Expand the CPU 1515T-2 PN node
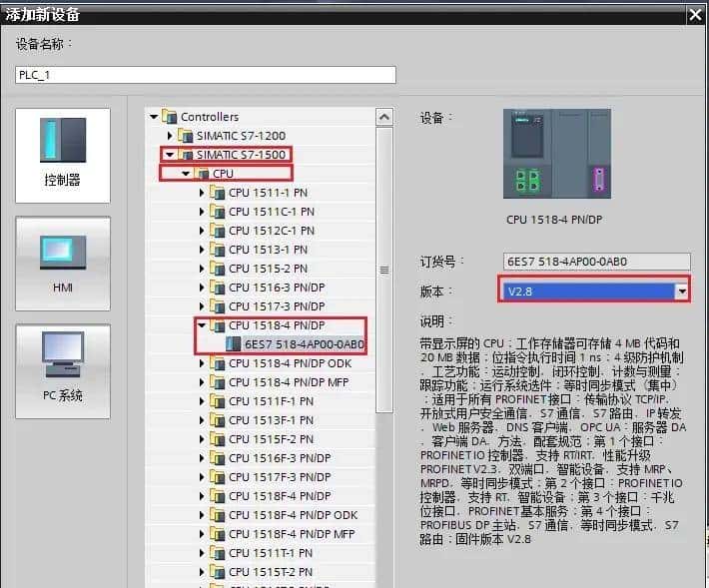Image resolution: width=709 pixels, height=588 pixels. tap(202, 572)
